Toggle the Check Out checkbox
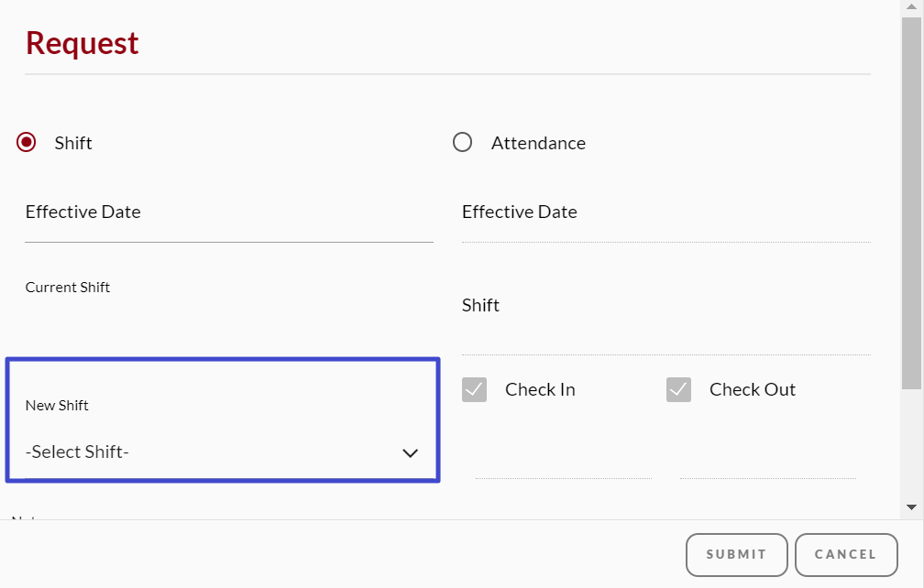This screenshot has height=588, width=924. pos(678,390)
